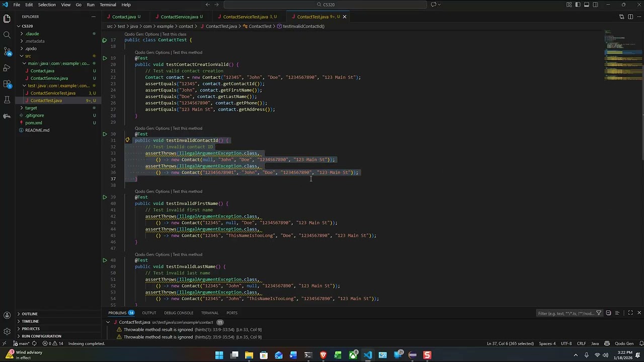Screen dimensions: 644x362
Task: Click the problems filter text field
Action: [566, 313]
